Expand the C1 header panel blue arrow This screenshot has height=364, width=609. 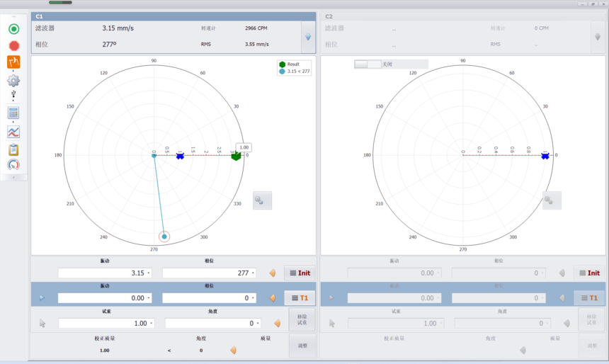(307, 37)
